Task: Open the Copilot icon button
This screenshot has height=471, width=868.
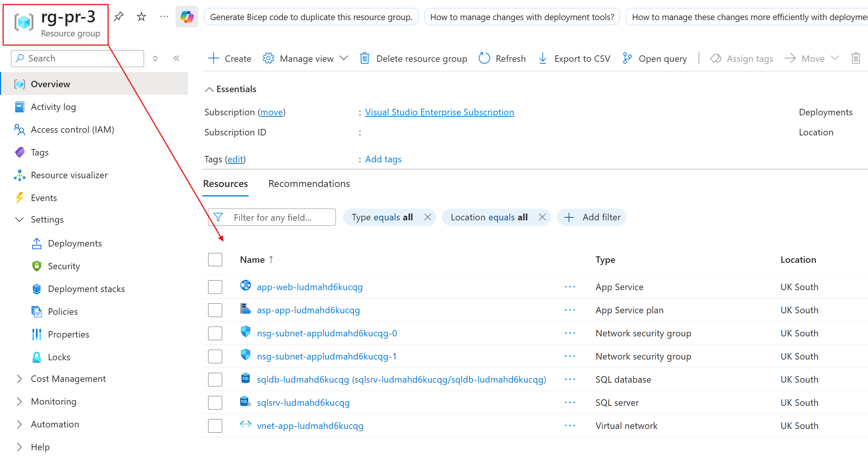Action: 187,17
